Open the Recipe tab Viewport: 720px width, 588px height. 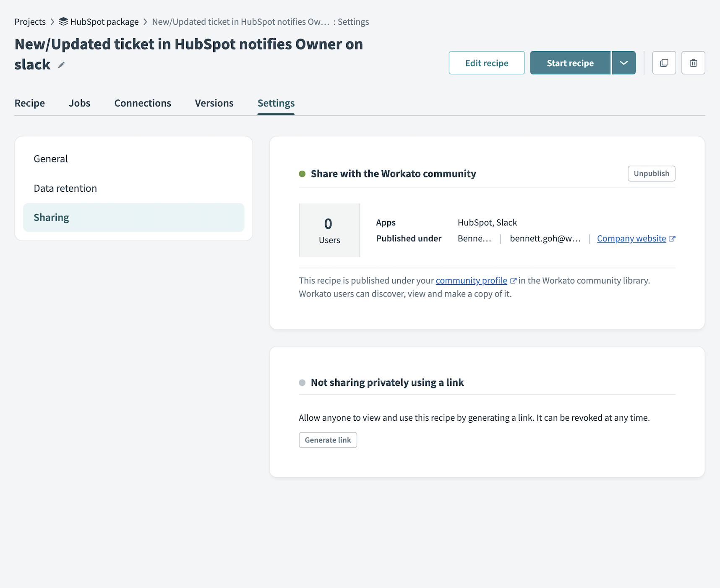[x=30, y=103]
